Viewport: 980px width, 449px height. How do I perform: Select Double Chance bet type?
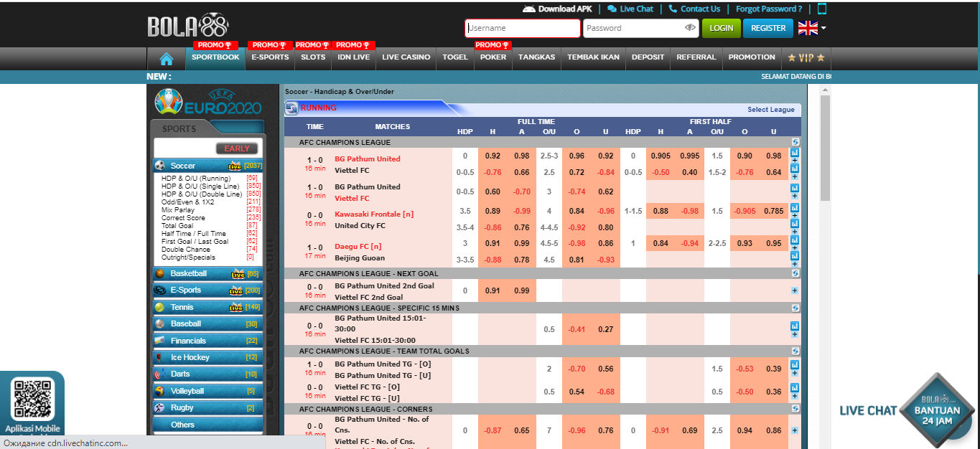coord(186,250)
